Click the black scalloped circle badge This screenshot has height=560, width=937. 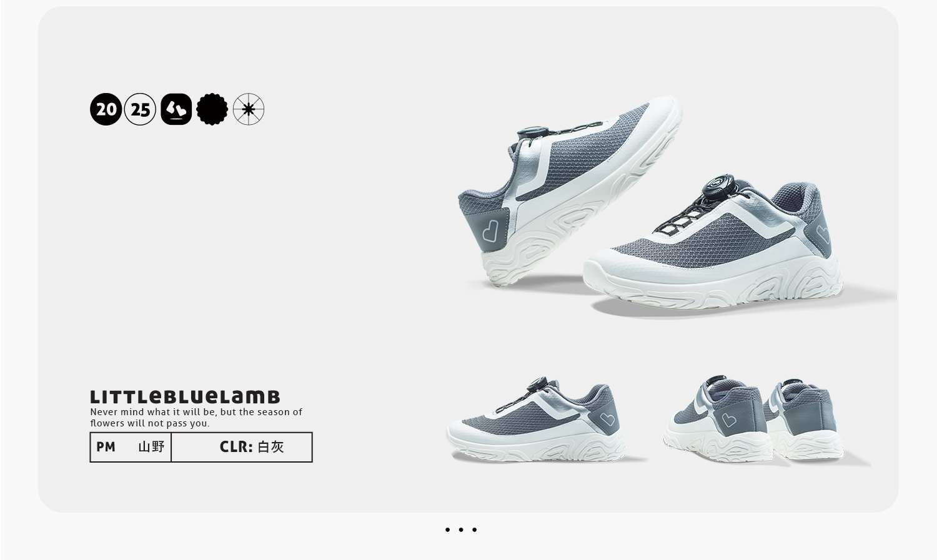212,109
